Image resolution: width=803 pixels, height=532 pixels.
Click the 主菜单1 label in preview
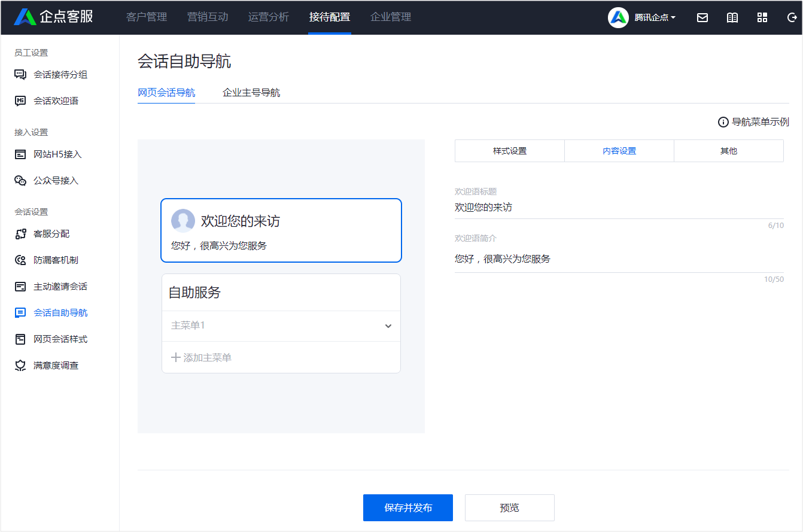pos(188,326)
